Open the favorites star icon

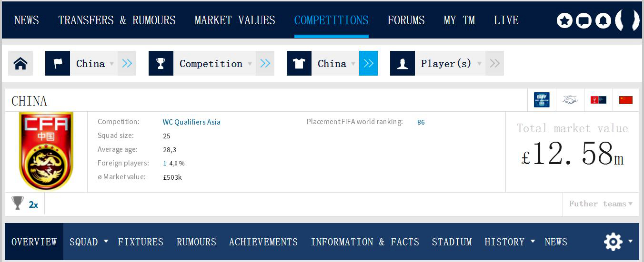click(x=564, y=20)
